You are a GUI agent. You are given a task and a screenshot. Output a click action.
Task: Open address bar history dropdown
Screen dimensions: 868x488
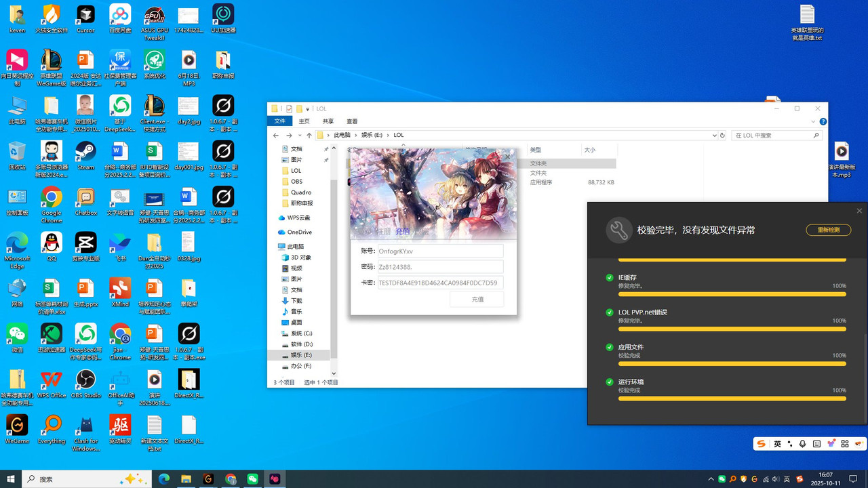tap(714, 135)
